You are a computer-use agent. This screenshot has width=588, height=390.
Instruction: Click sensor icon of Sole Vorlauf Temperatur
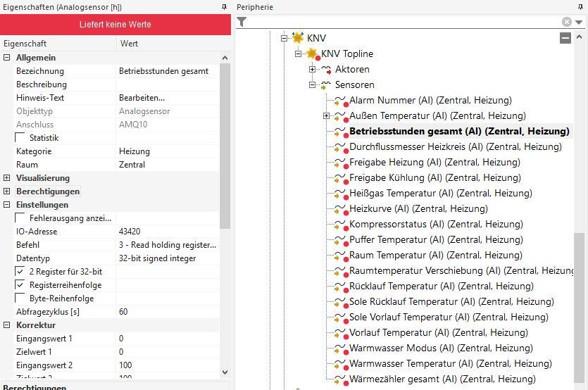pyautogui.click(x=341, y=317)
